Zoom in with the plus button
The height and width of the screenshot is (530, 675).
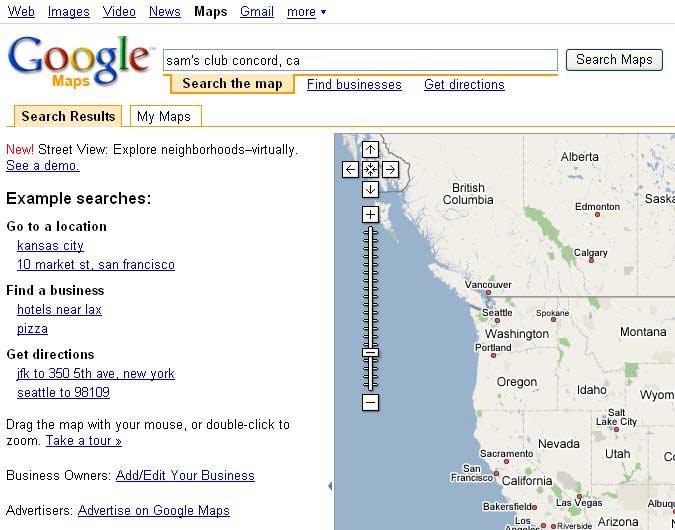[370, 214]
